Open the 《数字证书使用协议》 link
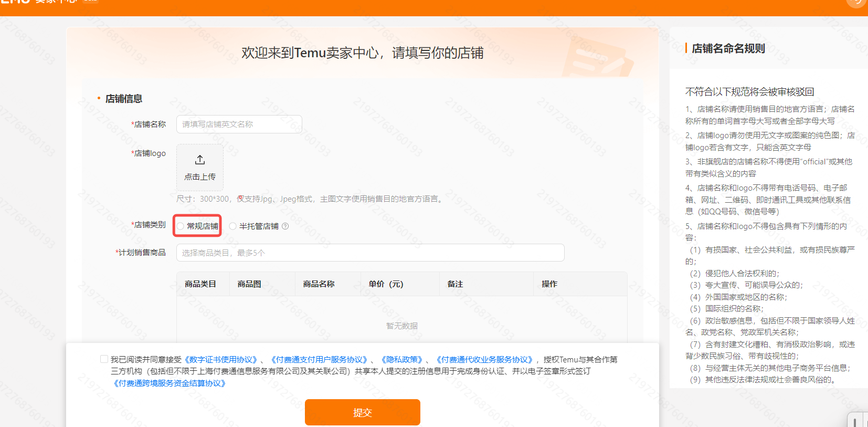The height and width of the screenshot is (427, 868). tap(221, 360)
